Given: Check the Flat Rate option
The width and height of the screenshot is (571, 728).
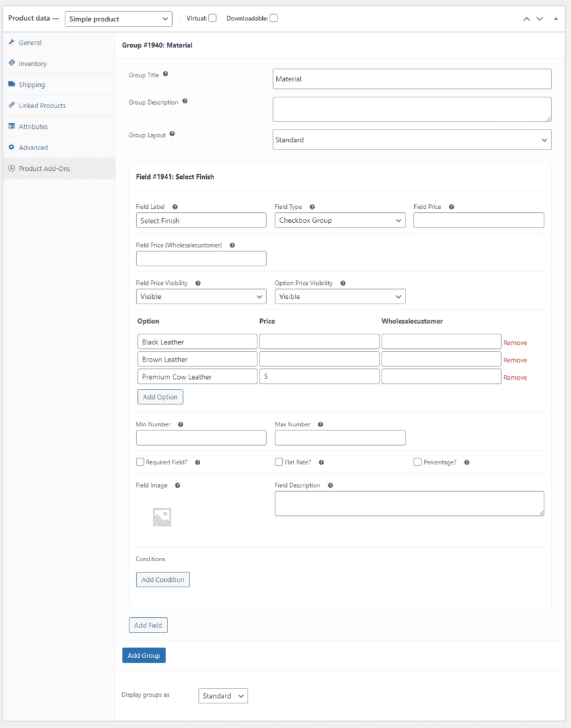Looking at the screenshot, I should tap(279, 461).
